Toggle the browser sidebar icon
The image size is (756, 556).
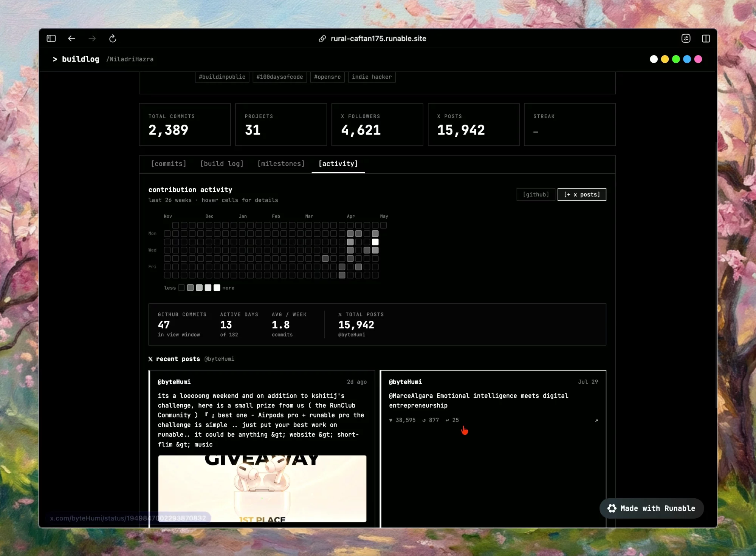point(51,39)
